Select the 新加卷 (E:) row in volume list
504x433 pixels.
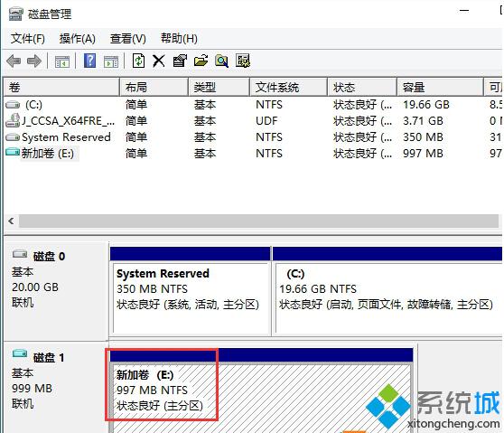(x=252, y=154)
